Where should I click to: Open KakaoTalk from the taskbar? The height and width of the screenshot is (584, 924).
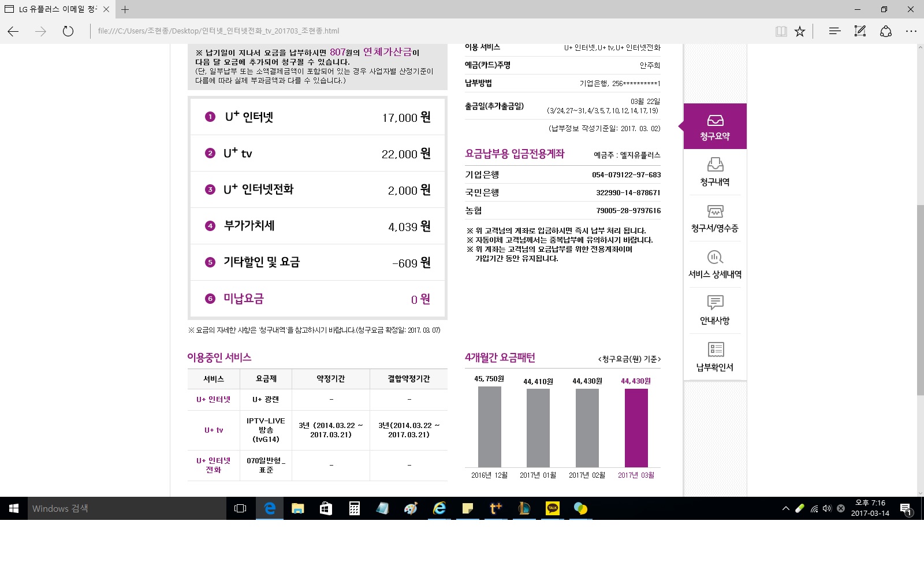(x=553, y=508)
